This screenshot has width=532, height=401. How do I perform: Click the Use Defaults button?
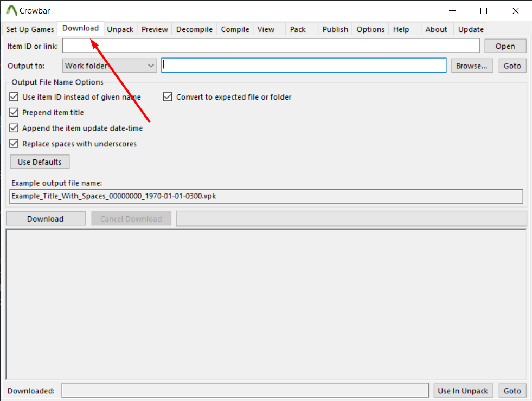pyautogui.click(x=40, y=161)
